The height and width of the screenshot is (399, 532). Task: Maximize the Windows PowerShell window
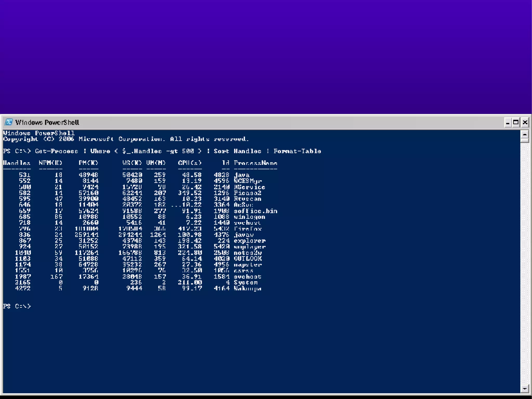516,122
